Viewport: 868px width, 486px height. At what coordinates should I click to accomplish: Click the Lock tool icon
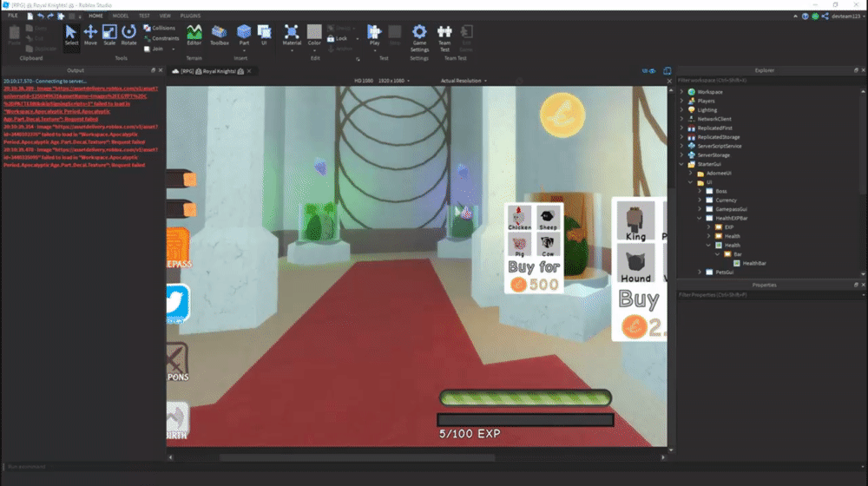click(331, 38)
